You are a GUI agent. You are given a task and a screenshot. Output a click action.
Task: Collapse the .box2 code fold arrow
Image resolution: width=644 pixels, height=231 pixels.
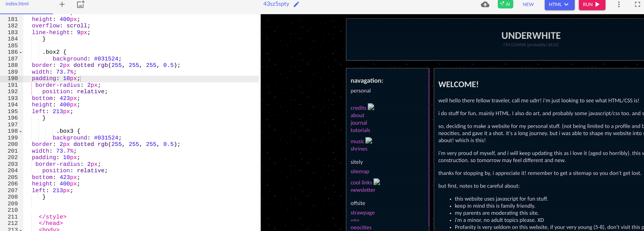[x=21, y=53]
